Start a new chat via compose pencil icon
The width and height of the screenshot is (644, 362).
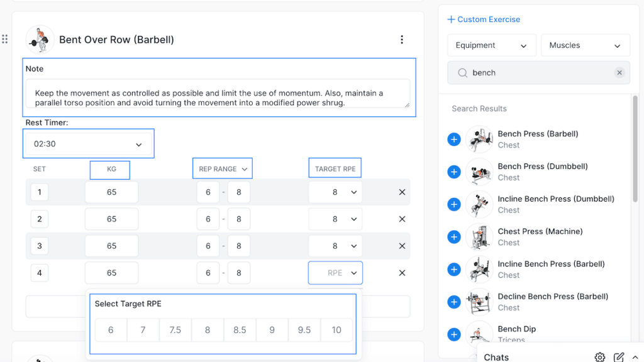pyautogui.click(x=619, y=357)
